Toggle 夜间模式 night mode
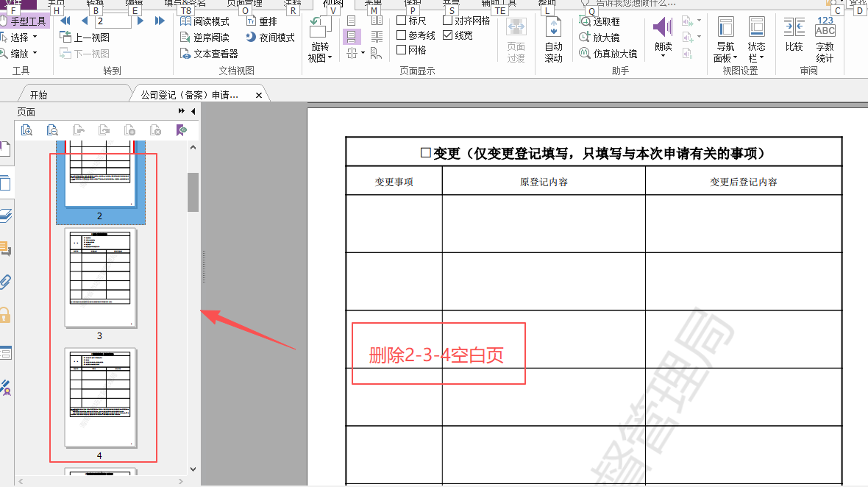Screen dimensions: 868x487 tap(270, 37)
